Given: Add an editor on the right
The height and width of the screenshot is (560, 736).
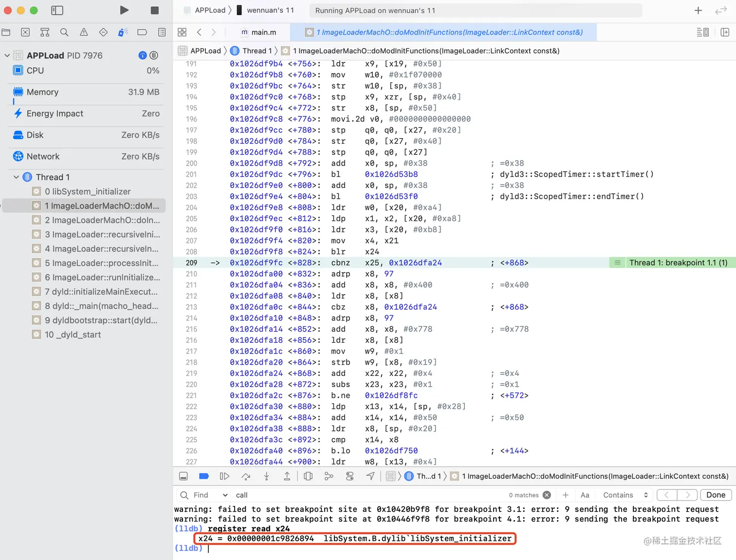Looking at the screenshot, I should coord(725,32).
